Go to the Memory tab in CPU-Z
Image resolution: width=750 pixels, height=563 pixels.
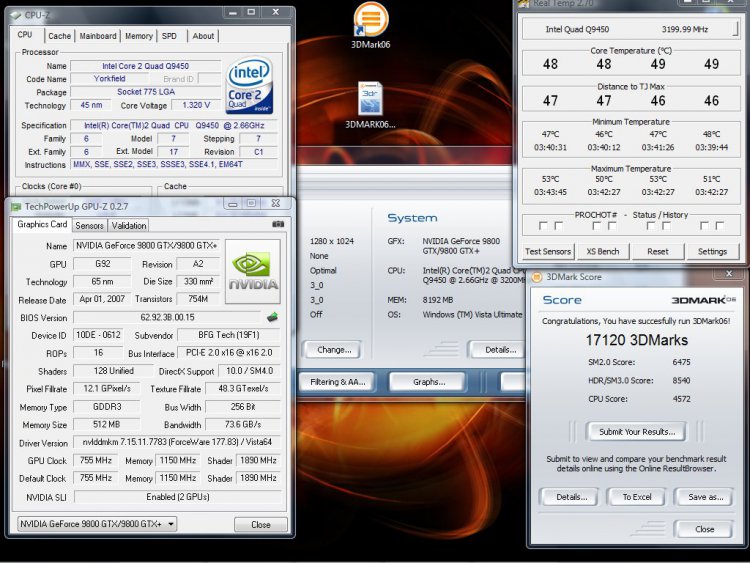coord(139,36)
